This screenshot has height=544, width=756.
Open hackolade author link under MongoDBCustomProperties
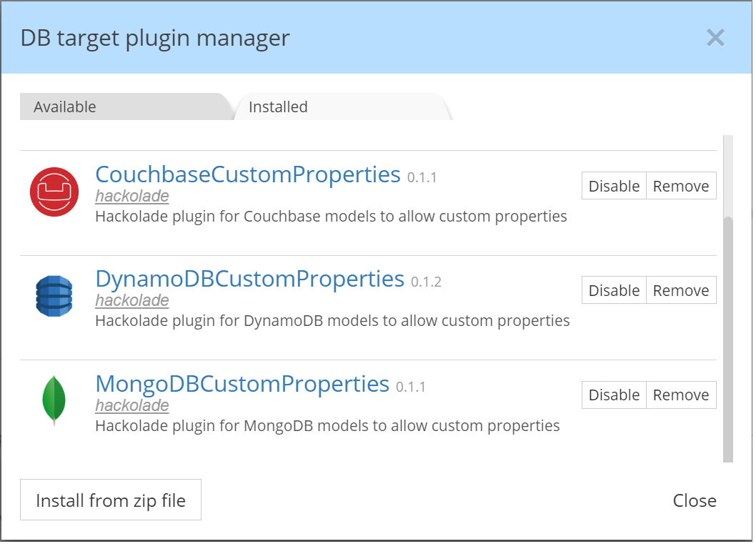point(133,407)
